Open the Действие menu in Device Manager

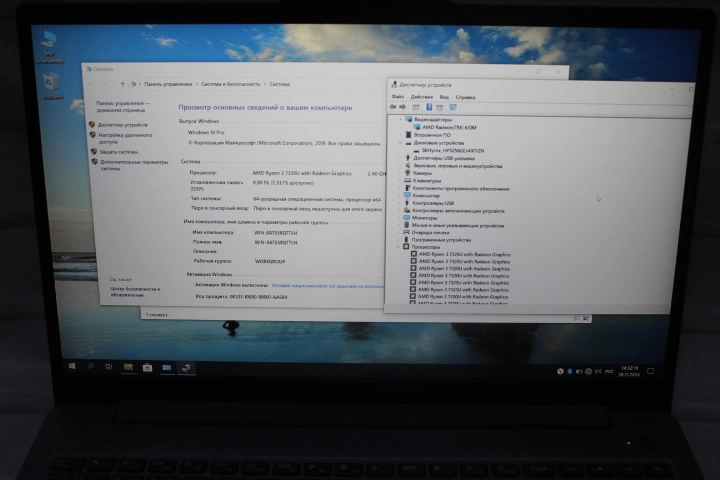421,97
